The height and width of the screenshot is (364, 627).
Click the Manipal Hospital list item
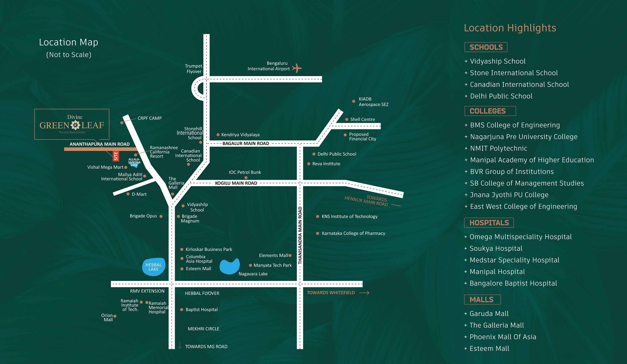(x=497, y=272)
